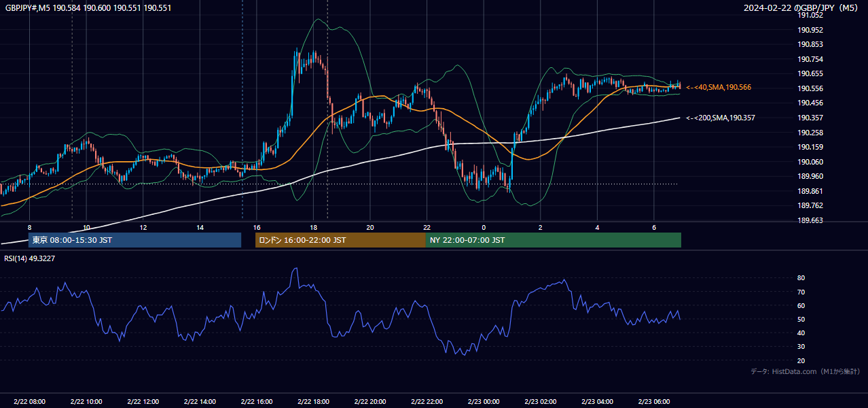Click the 190.060 price axis label
Screen dimensions: 868x408
(x=810, y=162)
